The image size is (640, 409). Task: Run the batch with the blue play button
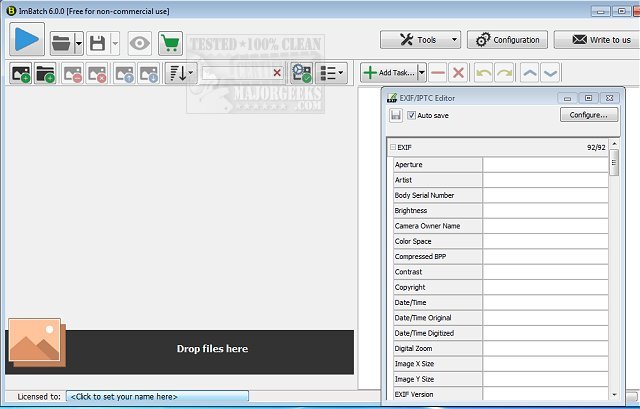tap(27, 40)
